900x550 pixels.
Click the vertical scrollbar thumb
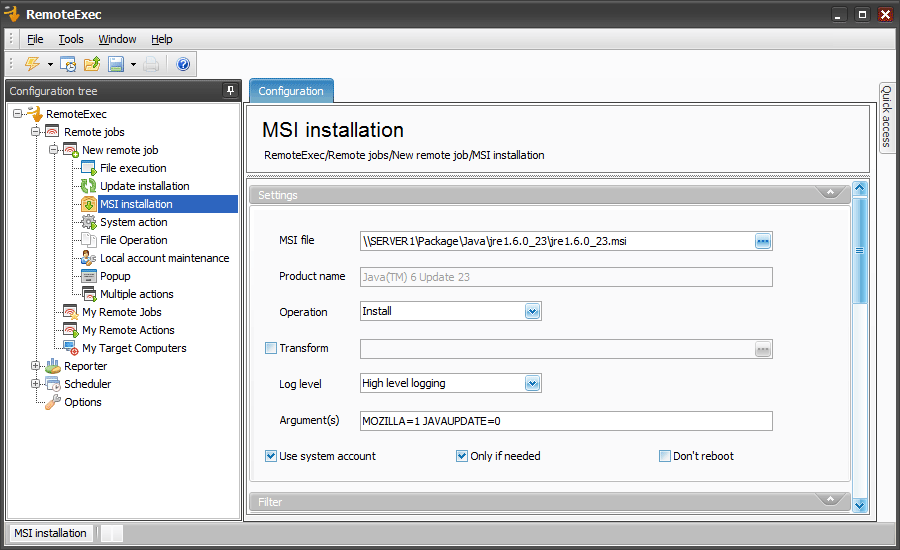860,250
